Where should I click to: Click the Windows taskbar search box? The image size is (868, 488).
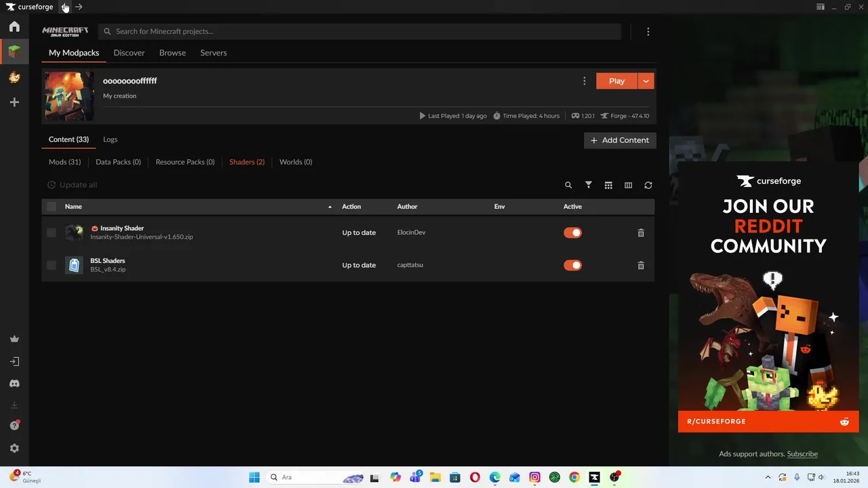point(315,477)
